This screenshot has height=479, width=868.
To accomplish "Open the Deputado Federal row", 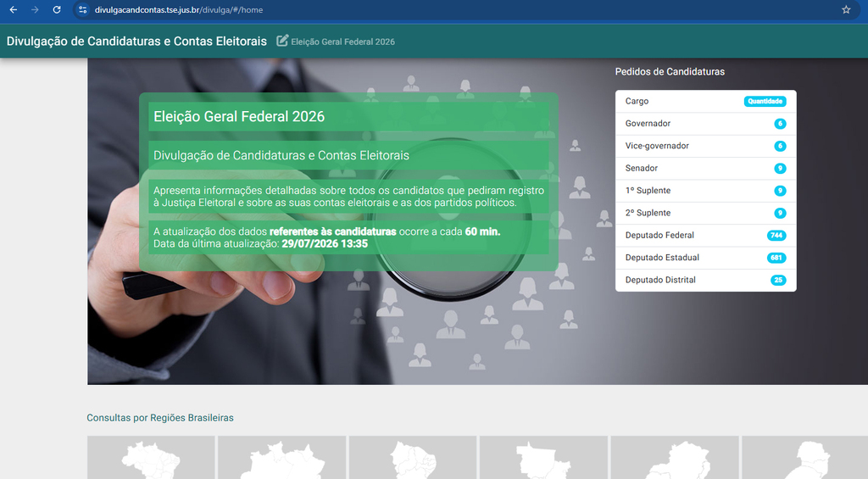I will point(706,236).
